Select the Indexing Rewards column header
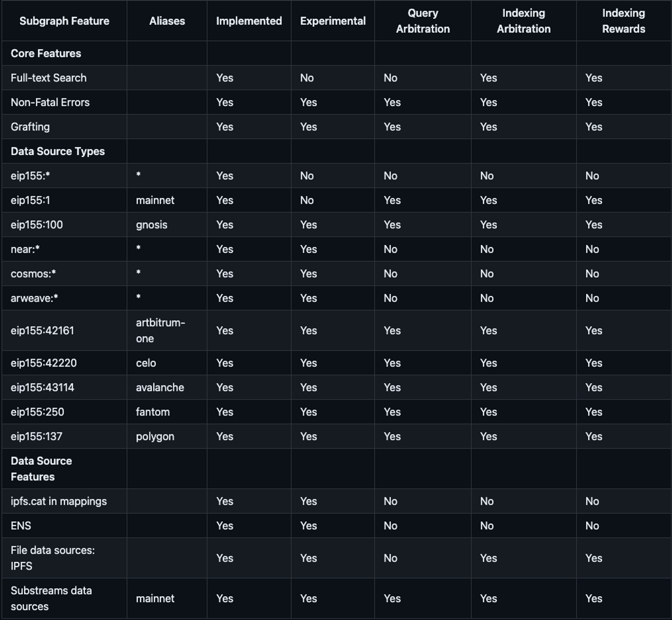 pyautogui.click(x=623, y=21)
